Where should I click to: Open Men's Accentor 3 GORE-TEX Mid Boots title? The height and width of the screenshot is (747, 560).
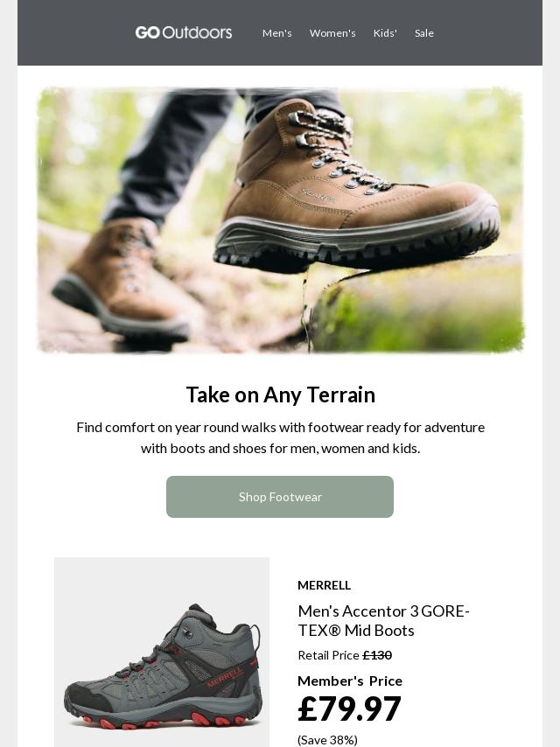pyautogui.click(x=383, y=621)
